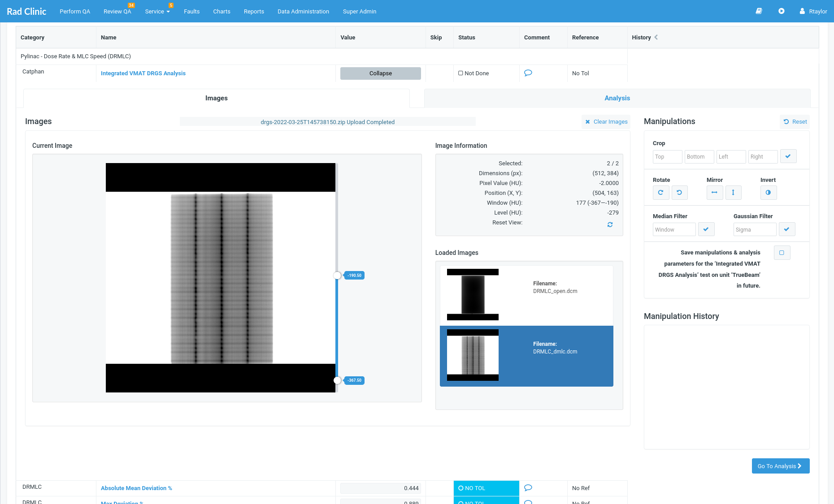Mirror the image vertically

click(734, 193)
